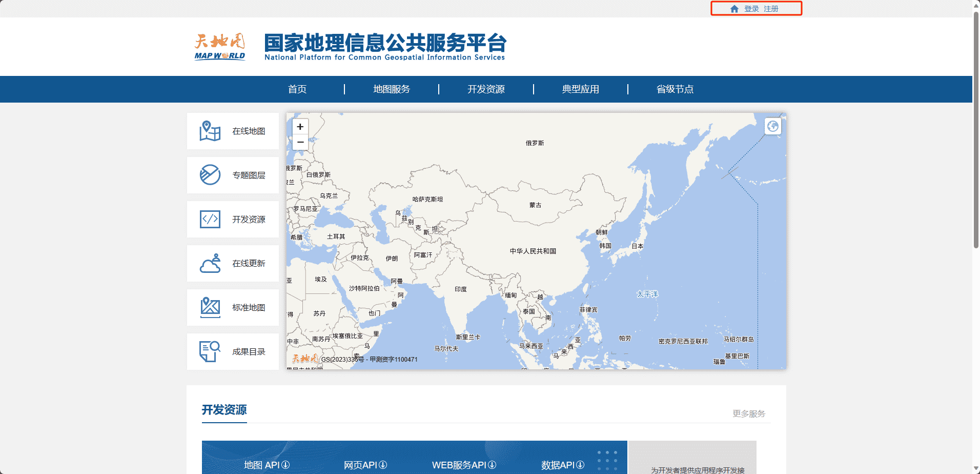
Task: Select the 数据API tab
Action: (x=558, y=465)
